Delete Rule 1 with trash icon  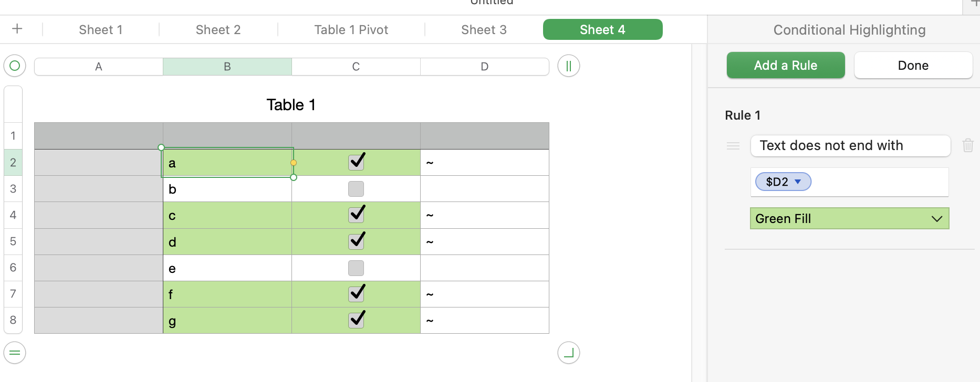967,145
